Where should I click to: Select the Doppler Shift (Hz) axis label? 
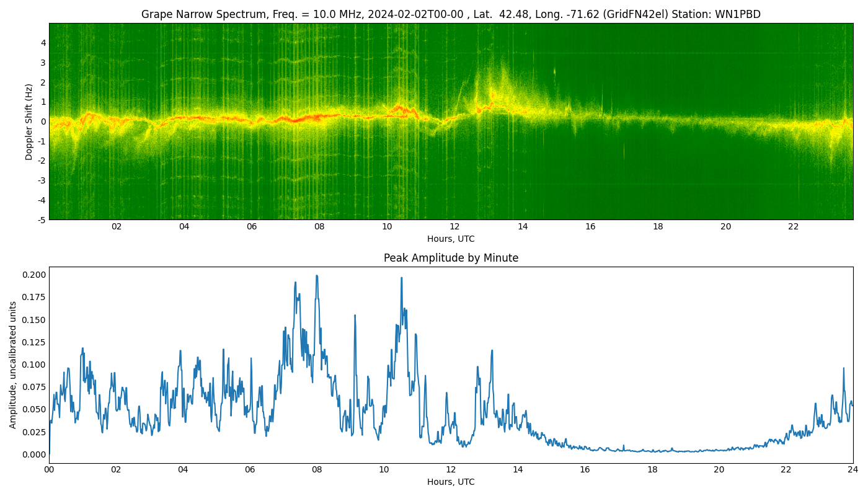point(29,122)
